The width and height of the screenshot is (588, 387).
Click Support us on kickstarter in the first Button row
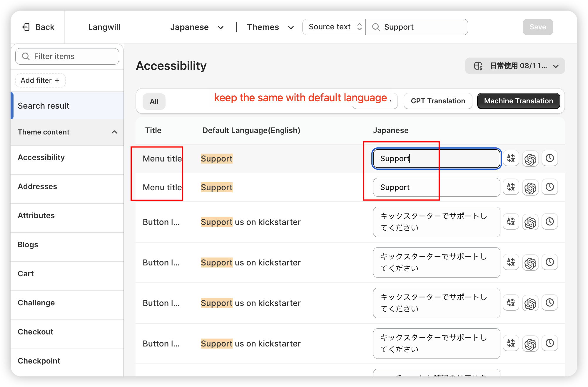point(251,222)
